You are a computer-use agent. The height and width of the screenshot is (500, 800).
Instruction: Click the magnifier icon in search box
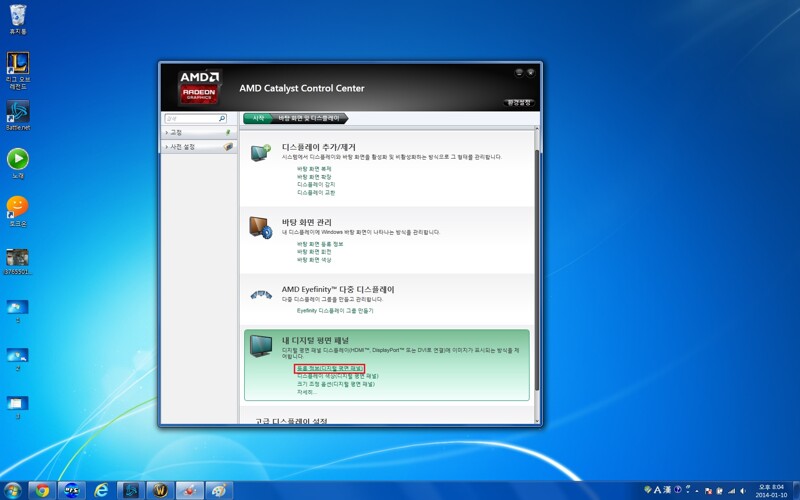pyautogui.click(x=222, y=118)
